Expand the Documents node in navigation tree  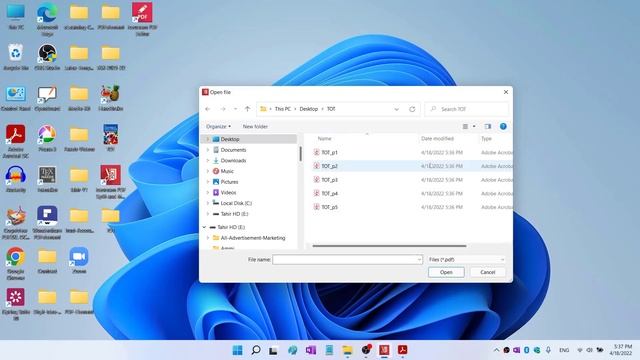[207, 150]
